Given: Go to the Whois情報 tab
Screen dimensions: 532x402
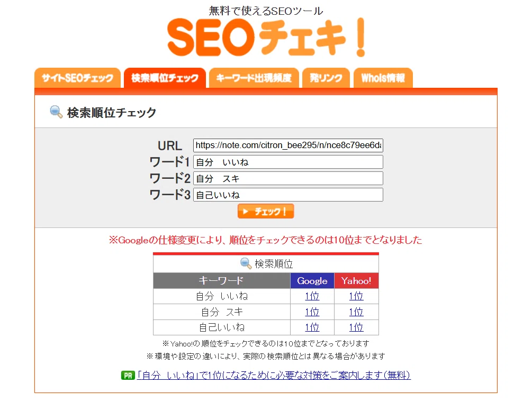Looking at the screenshot, I should coord(383,78).
